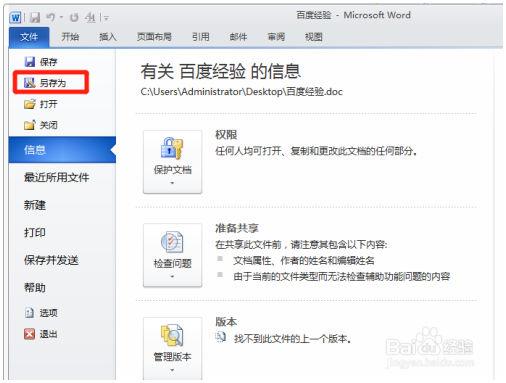Click the text 在共享此文件前，请注意其包含以下内容

[x=301, y=245]
